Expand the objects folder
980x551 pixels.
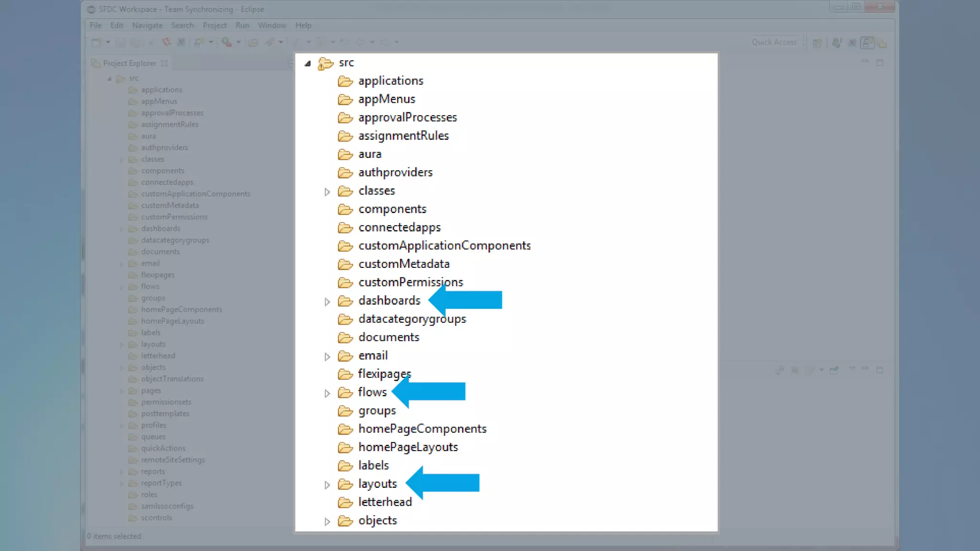[x=327, y=521]
